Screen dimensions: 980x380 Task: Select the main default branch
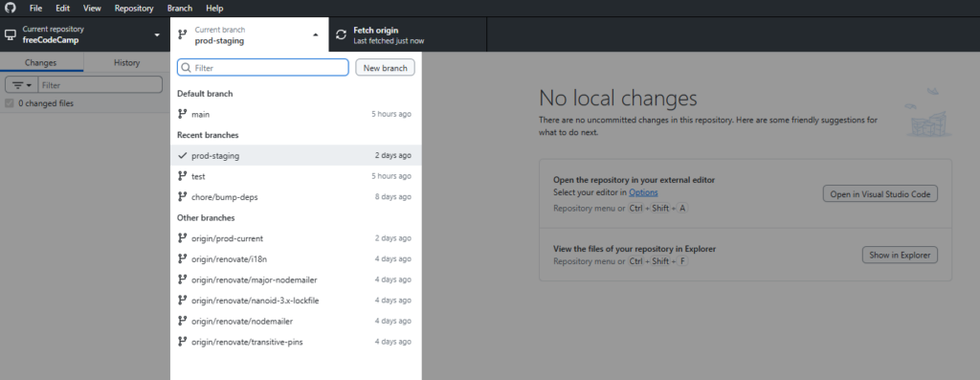click(296, 114)
